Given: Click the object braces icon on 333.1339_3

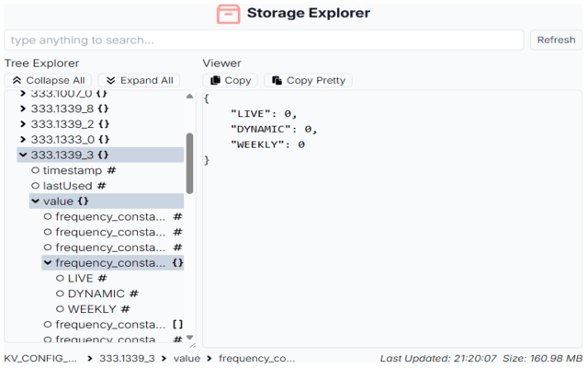Looking at the screenshot, I should coord(103,155).
